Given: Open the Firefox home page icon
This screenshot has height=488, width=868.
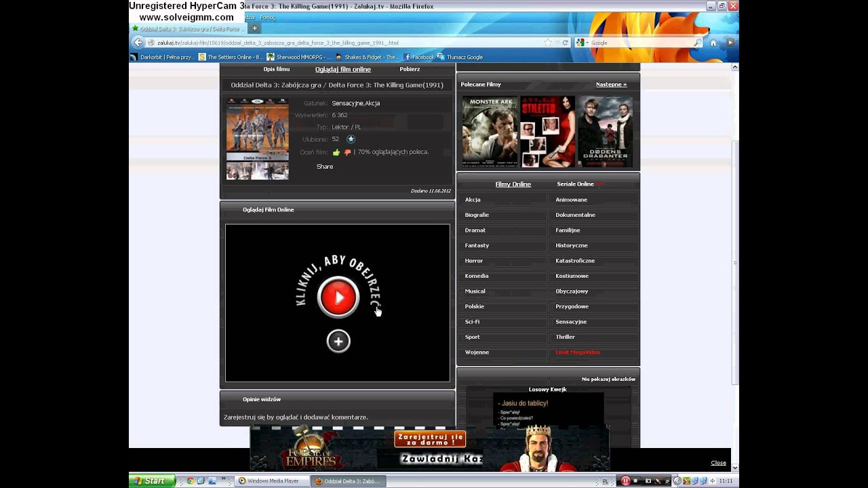Looking at the screenshot, I should (x=713, y=43).
